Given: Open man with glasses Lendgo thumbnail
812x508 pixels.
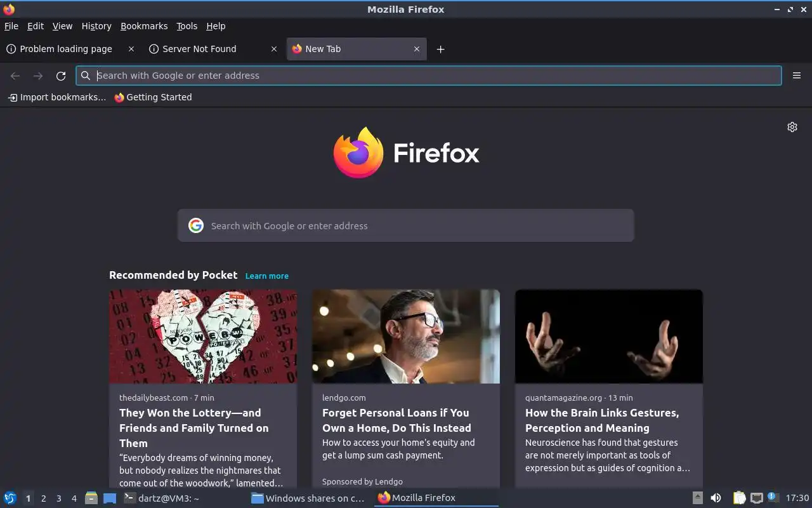Looking at the screenshot, I should click(406, 337).
